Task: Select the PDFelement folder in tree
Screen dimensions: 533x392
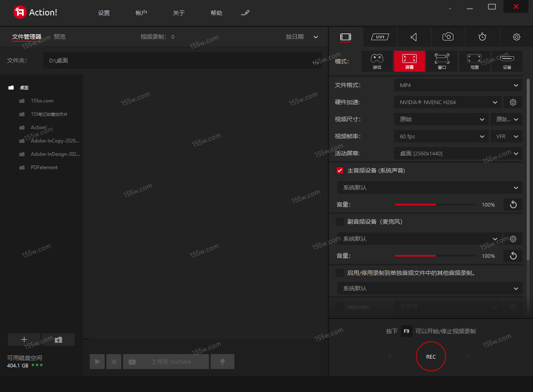Action: coord(44,167)
